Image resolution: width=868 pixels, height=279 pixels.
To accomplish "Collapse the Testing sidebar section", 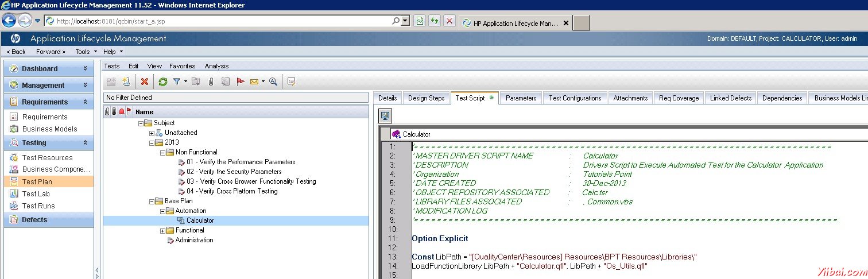I will coord(85,142).
